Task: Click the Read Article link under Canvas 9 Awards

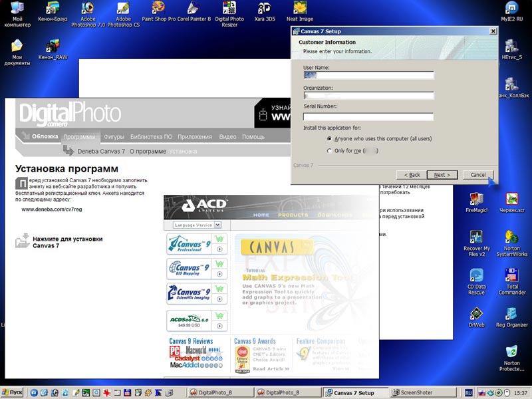Action: pos(271,369)
